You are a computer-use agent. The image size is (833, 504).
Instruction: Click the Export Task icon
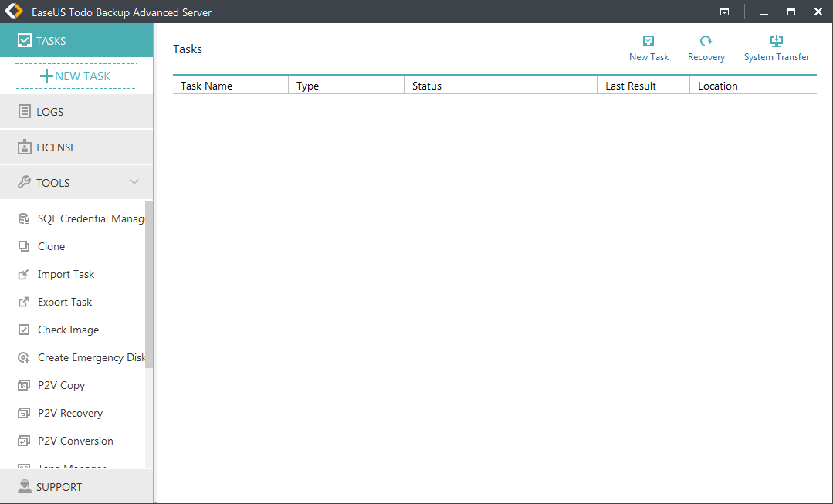(x=24, y=303)
